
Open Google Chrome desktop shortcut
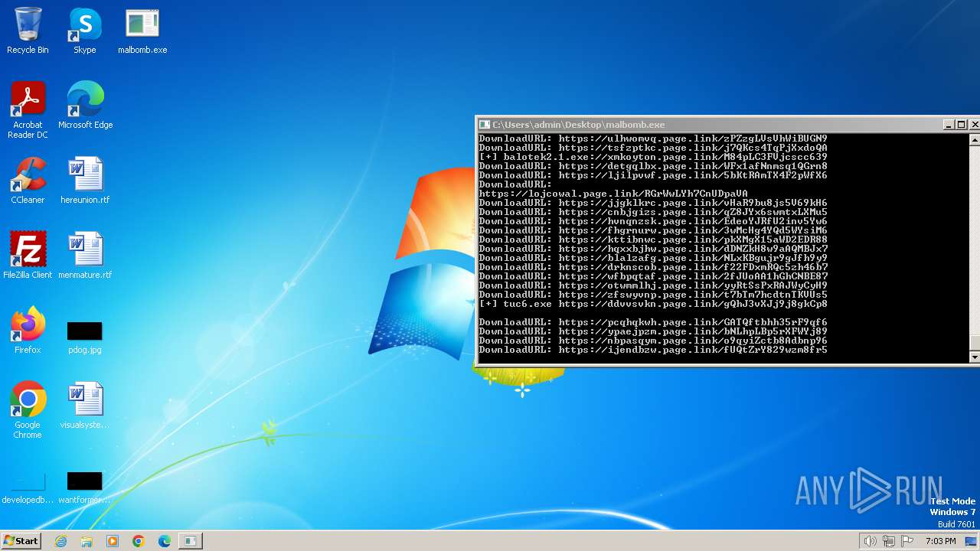click(x=28, y=410)
